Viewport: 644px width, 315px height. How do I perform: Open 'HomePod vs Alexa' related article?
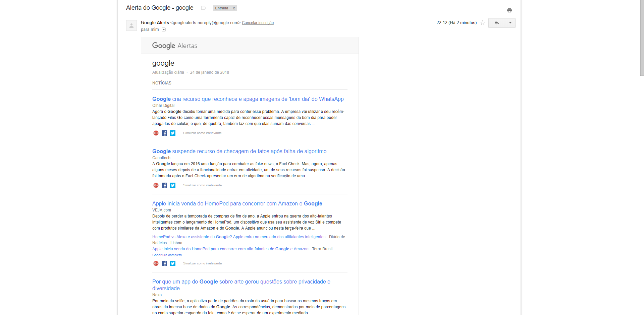239,237
